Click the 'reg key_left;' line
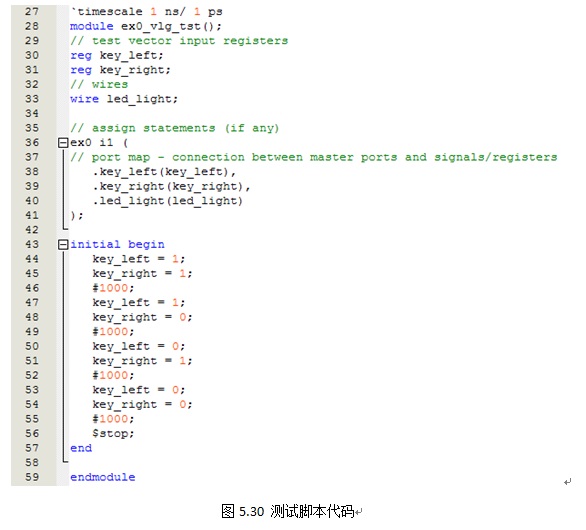 pyautogui.click(x=117, y=56)
